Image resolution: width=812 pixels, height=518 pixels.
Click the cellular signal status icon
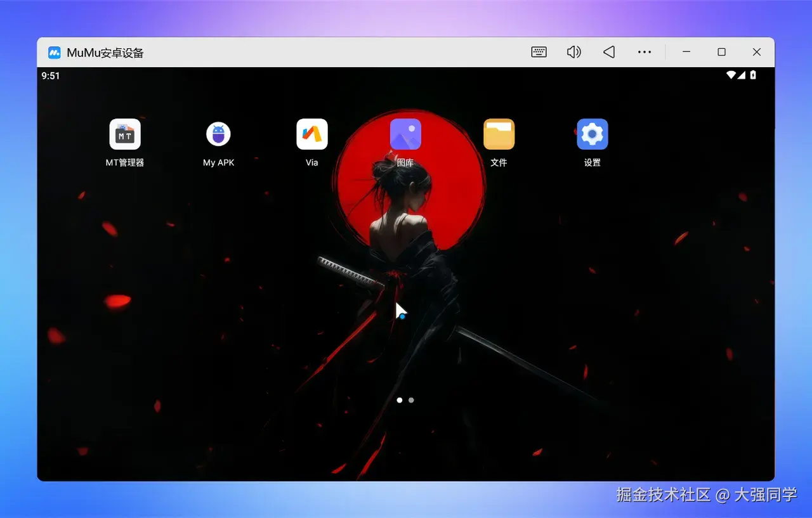[741, 75]
